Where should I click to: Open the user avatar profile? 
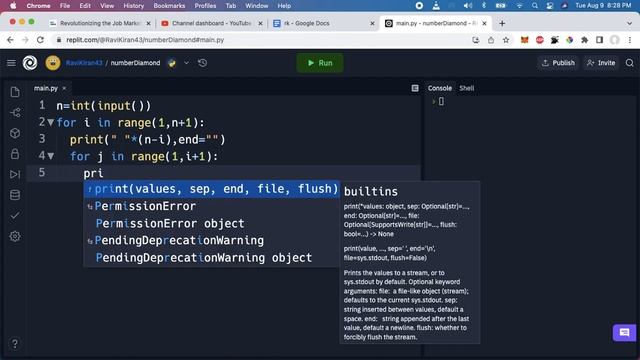click(53, 63)
